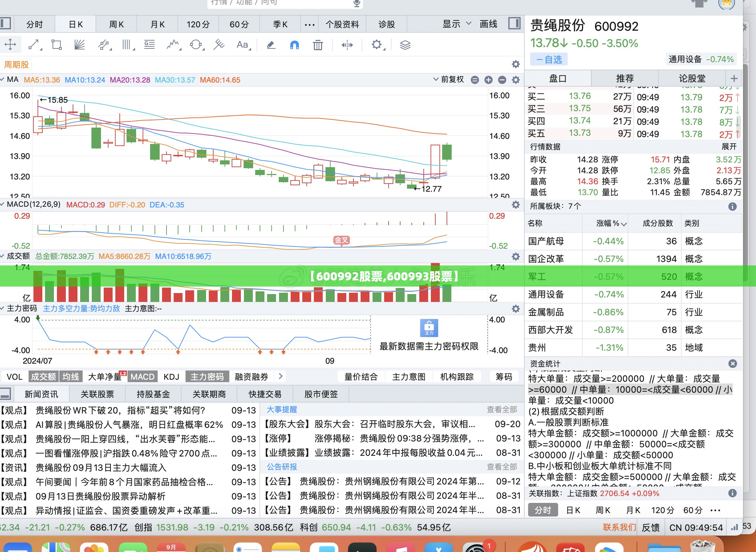Click the info icon beside 所属板块
756x552 pixels.
[x=732, y=206]
